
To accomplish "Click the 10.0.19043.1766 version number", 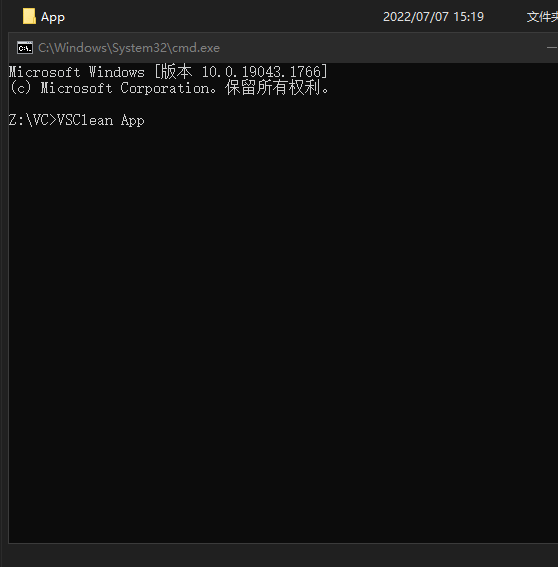I will tap(261, 72).
